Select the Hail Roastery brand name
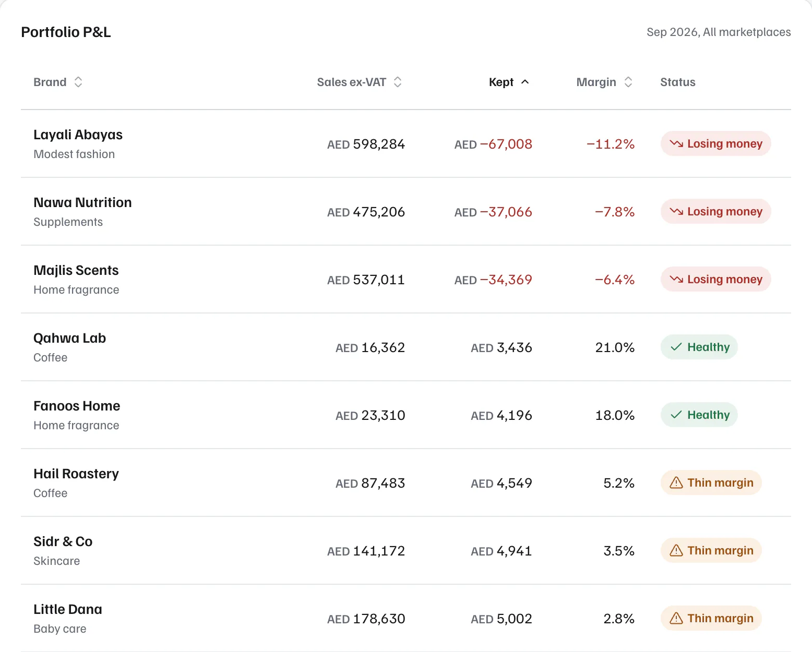Viewport: 812px width, 652px height. pos(76,474)
